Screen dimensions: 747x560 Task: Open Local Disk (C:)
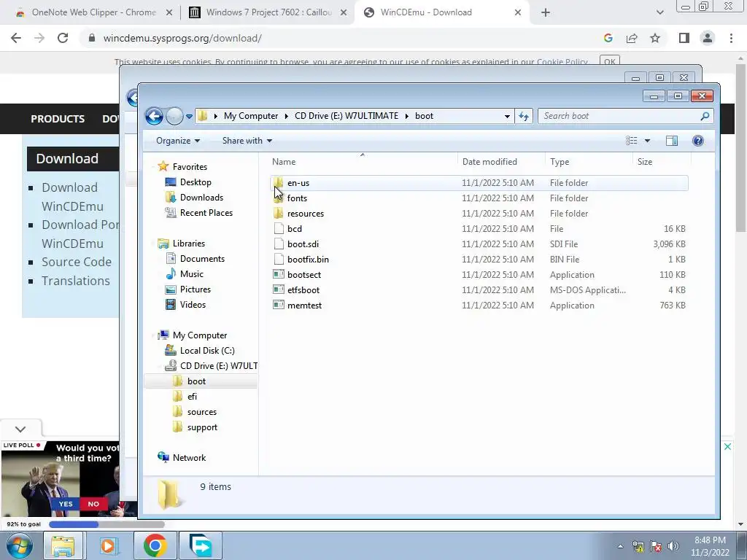[x=207, y=351]
